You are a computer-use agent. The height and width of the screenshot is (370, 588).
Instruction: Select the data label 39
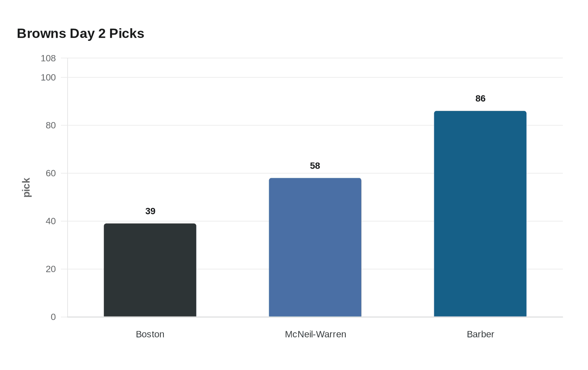150,211
